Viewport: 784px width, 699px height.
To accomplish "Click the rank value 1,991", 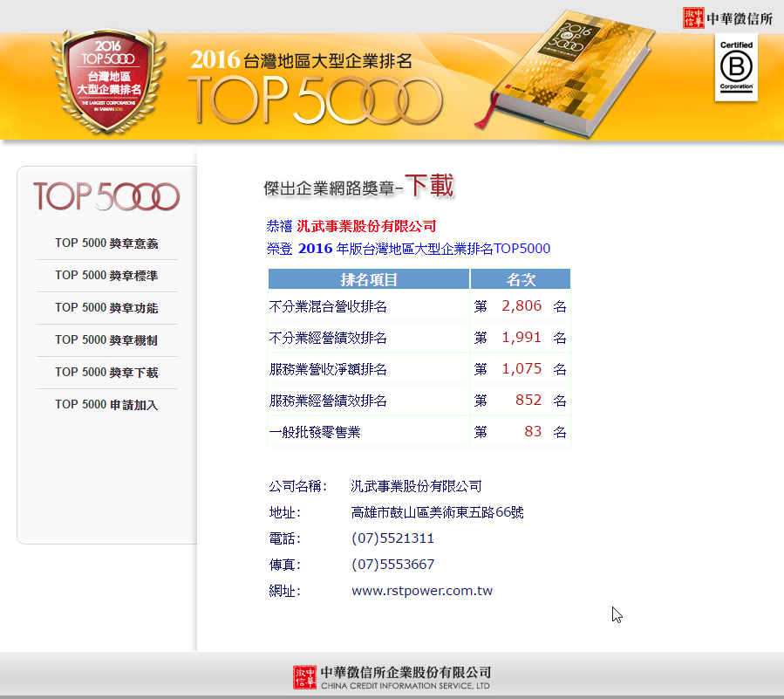I will (522, 337).
